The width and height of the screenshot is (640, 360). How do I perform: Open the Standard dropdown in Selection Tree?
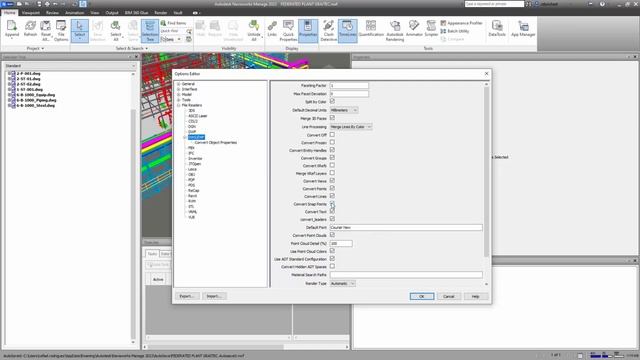point(70,66)
